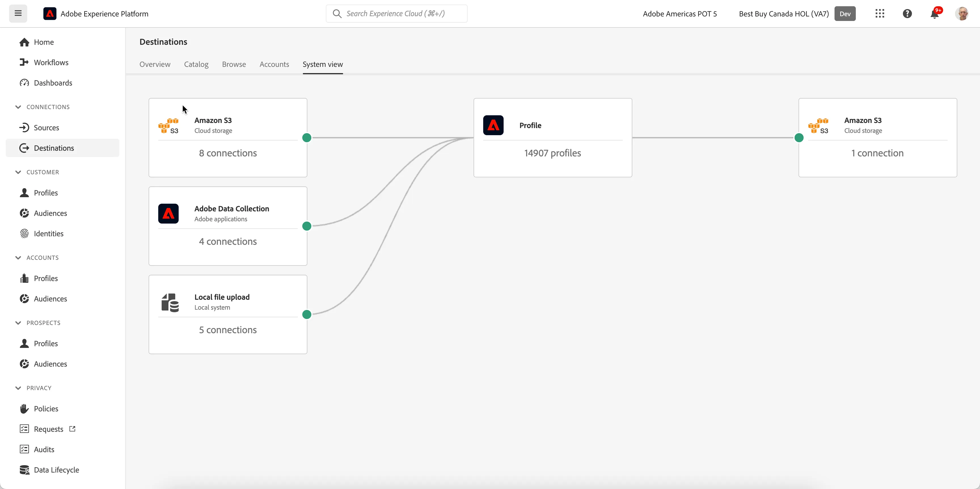Click the Data Lifecycle database icon

24,470
